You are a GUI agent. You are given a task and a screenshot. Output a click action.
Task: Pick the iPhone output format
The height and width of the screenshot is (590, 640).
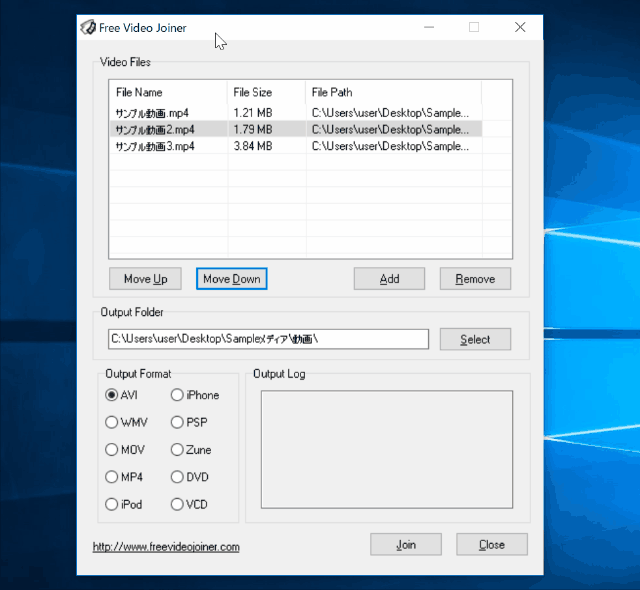click(x=195, y=395)
